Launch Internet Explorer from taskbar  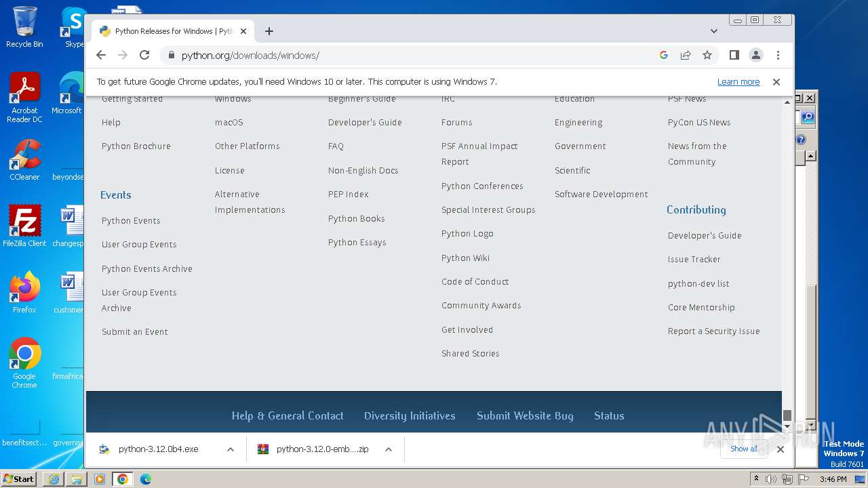coord(54,479)
